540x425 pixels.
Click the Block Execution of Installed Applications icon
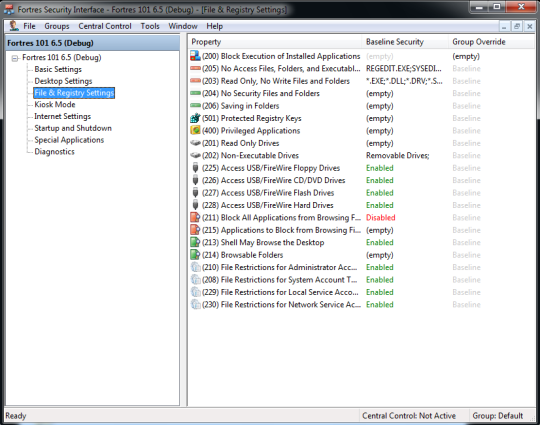click(195, 56)
